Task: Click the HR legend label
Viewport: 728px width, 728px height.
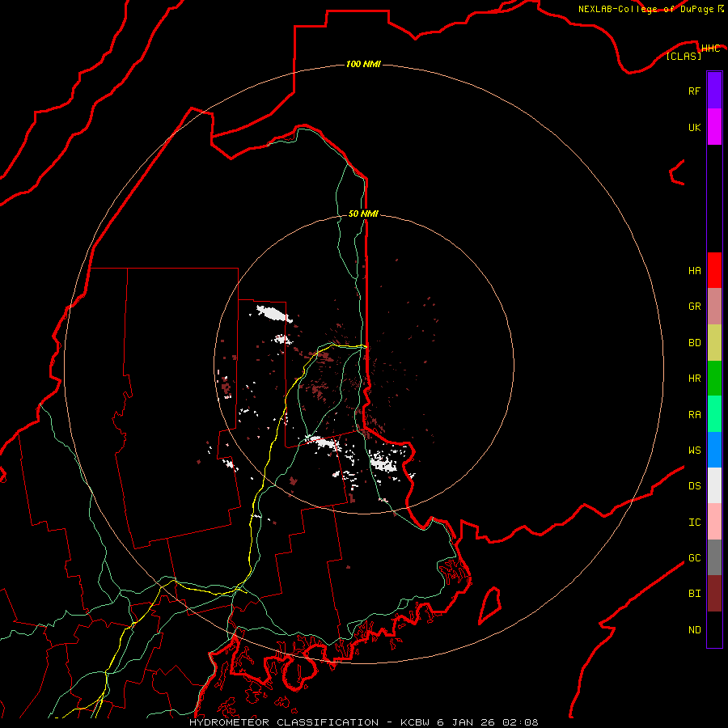Action: (x=694, y=379)
